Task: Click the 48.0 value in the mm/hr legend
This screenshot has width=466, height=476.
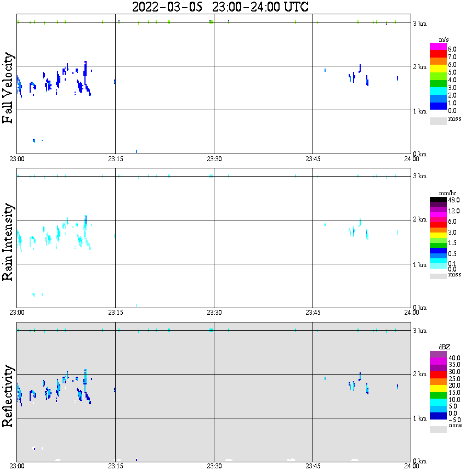Action: [454, 200]
